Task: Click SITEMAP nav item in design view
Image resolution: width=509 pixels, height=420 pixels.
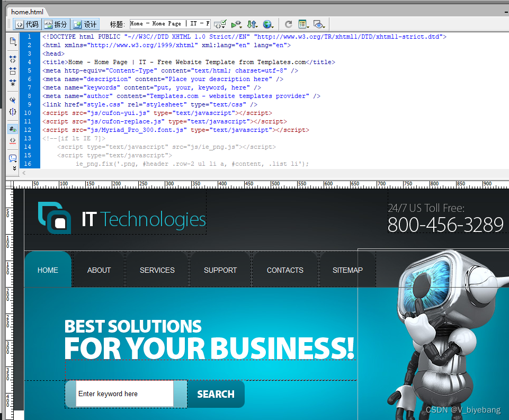Action: [x=347, y=270]
